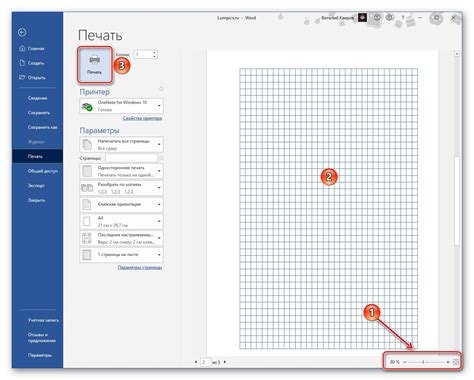Decrease the number of copies
The height and width of the screenshot is (380, 474).
coord(154,57)
